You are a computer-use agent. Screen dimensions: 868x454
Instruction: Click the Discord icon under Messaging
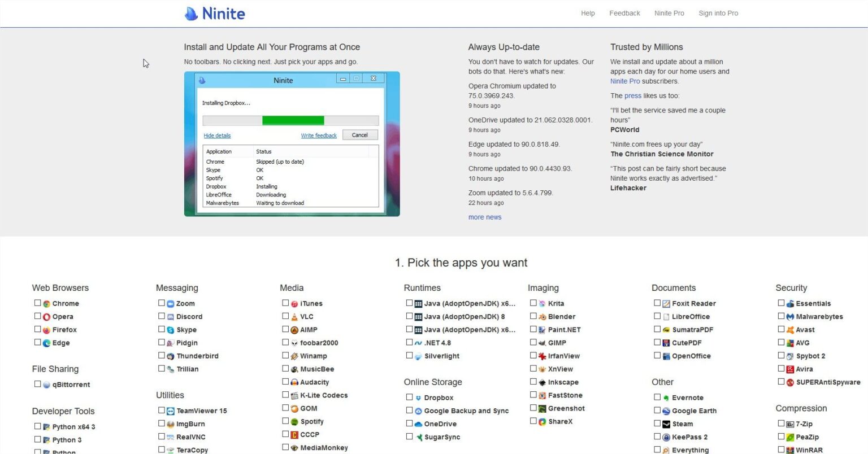(170, 316)
